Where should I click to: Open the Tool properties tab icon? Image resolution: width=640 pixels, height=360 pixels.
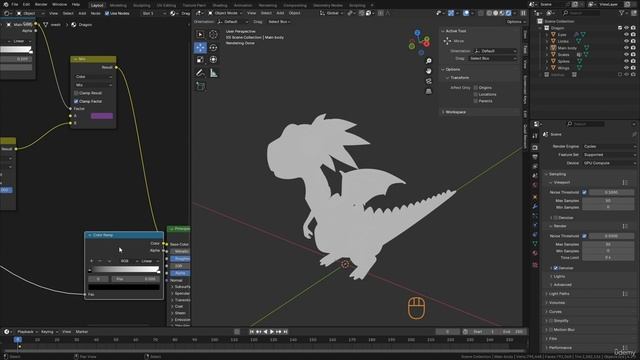[x=535, y=136]
